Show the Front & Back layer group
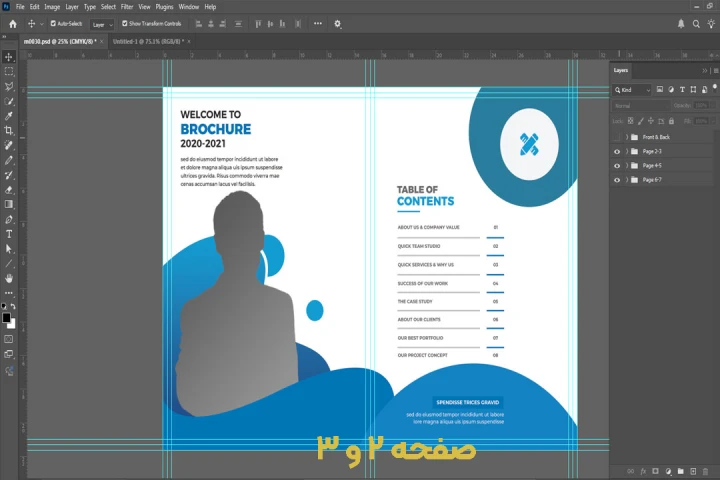Screen dimensions: 720x480 click(x=616, y=137)
